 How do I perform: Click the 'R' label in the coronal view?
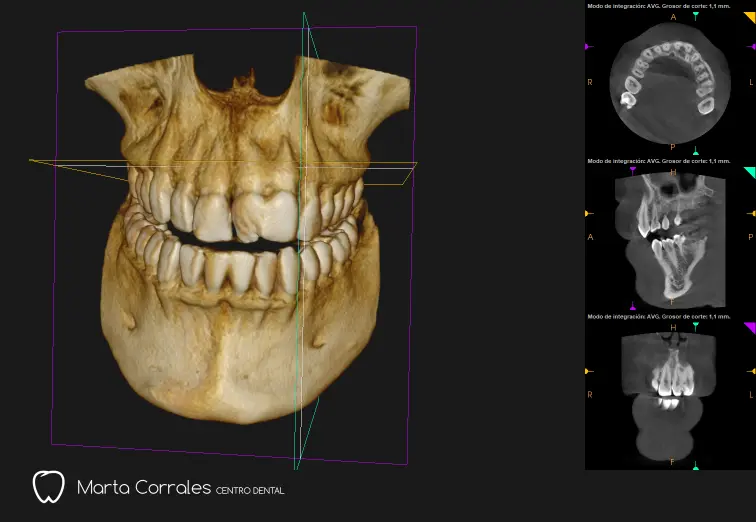click(x=590, y=395)
